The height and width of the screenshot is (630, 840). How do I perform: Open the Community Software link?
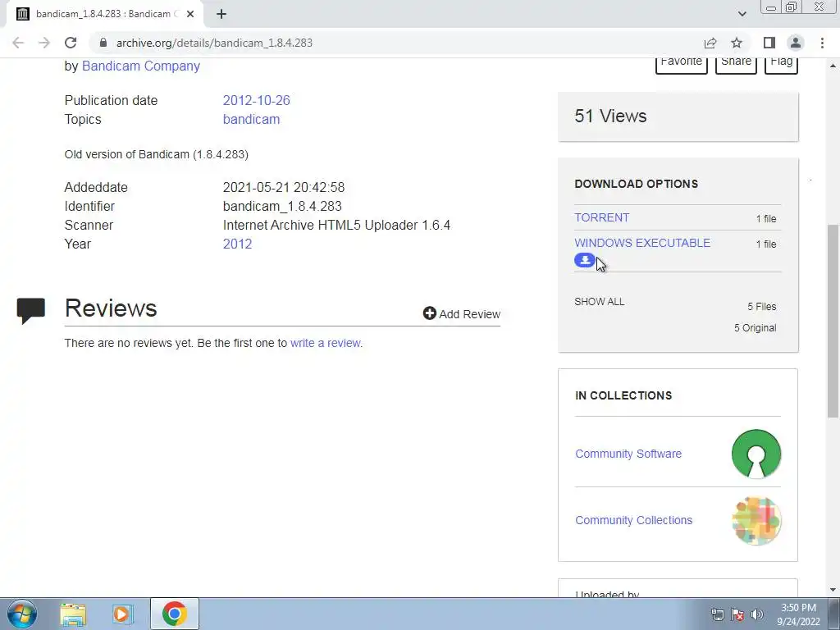628,454
